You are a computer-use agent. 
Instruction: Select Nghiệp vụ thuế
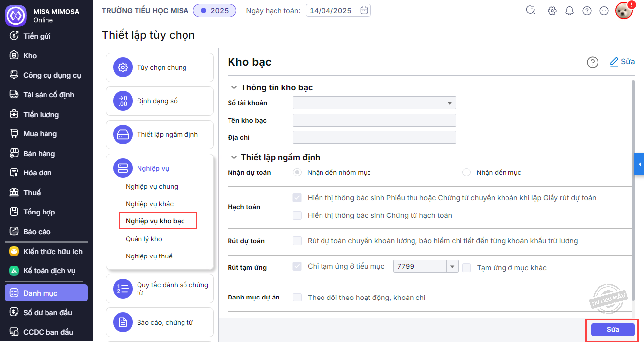point(149,256)
